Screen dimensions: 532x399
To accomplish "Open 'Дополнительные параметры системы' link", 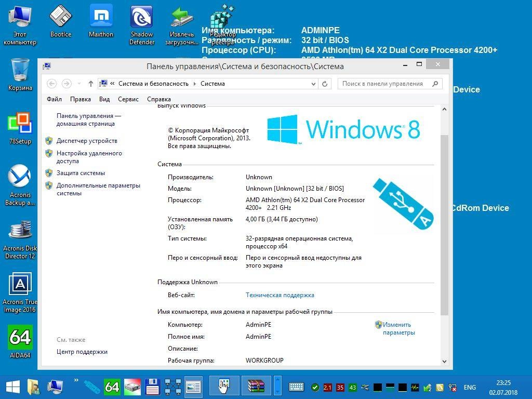I will [98, 189].
